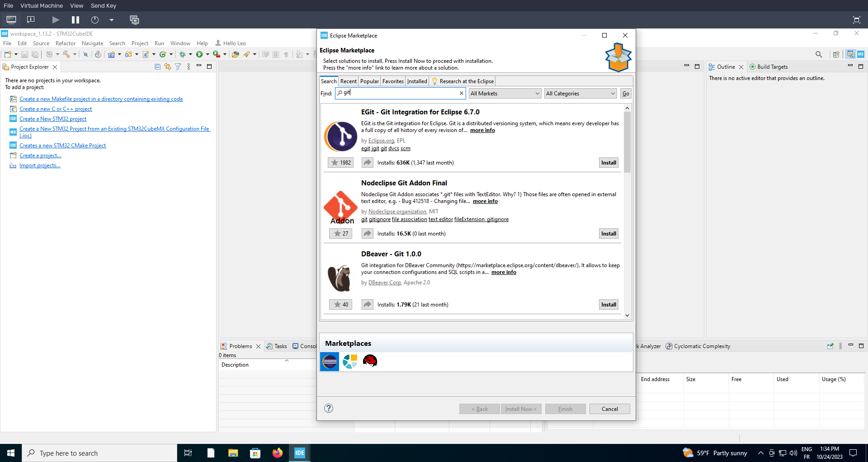The image size is (868, 462).
Task: Star the DBeaver Git plugin (40)
Action: click(x=341, y=305)
